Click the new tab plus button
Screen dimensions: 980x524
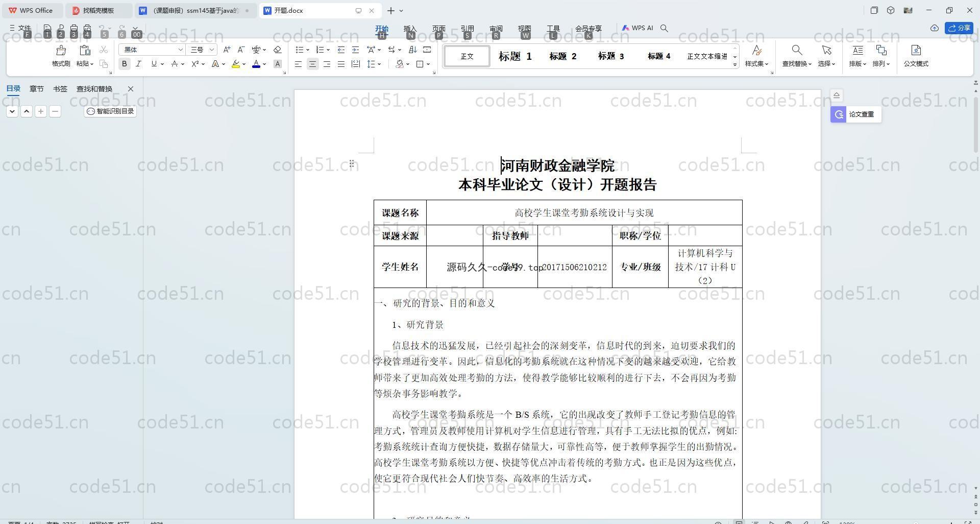point(391,10)
